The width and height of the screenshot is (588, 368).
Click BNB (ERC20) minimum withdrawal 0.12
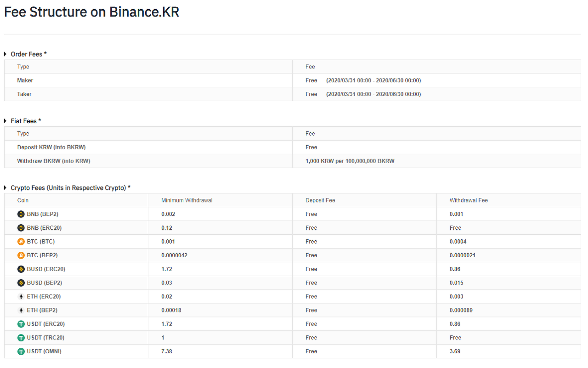pyautogui.click(x=167, y=228)
